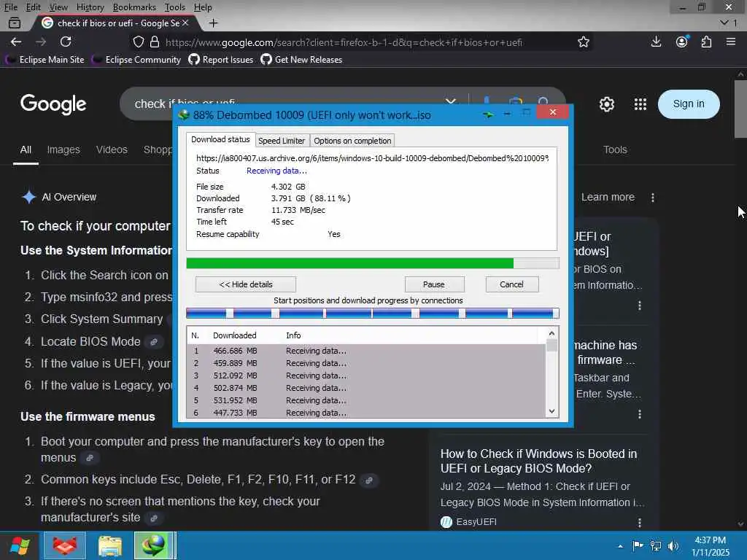Select connection row 3 with 512.092 MB
747x560 pixels.
pyautogui.click(x=366, y=376)
